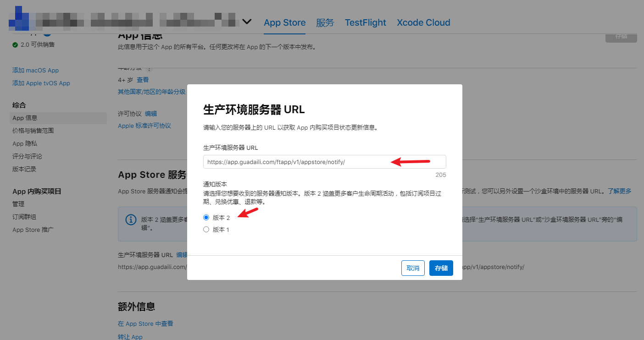Image resolution: width=644 pixels, height=340 pixels.
Task: Click the green availability checkmark next to 2.0
Action: click(x=16, y=44)
